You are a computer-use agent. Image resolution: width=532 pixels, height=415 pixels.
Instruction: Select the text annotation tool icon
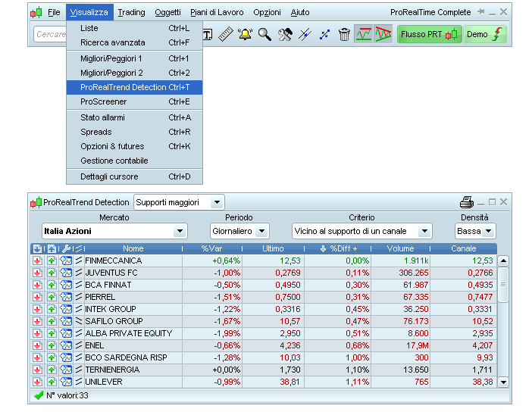pos(208,34)
